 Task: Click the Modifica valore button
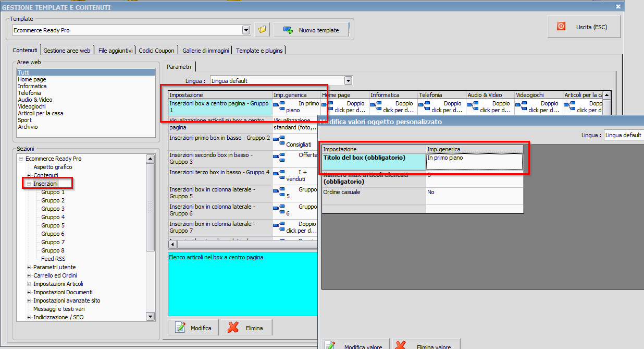click(355, 344)
